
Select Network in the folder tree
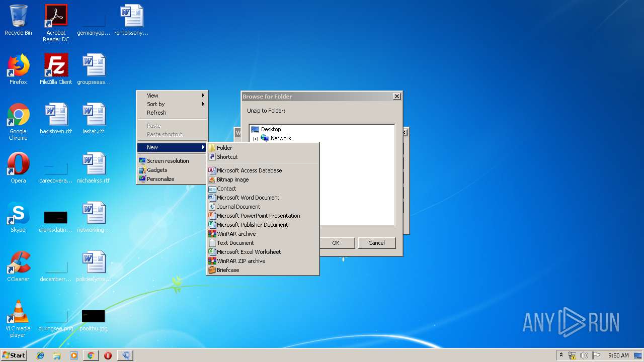point(281,138)
